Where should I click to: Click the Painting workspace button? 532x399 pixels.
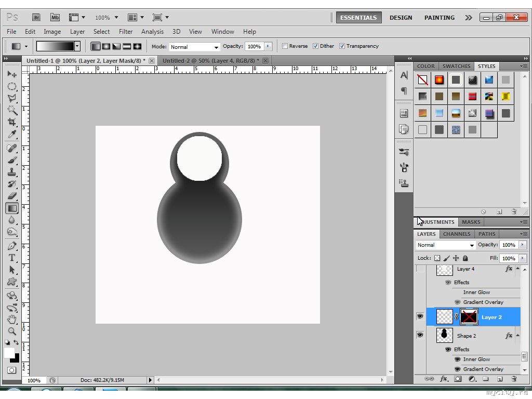(439, 18)
